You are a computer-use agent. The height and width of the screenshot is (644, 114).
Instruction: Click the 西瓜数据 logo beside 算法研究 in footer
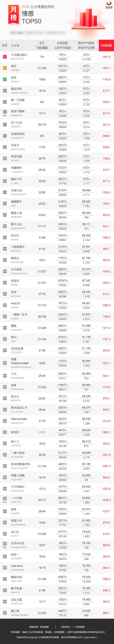(79, 627)
